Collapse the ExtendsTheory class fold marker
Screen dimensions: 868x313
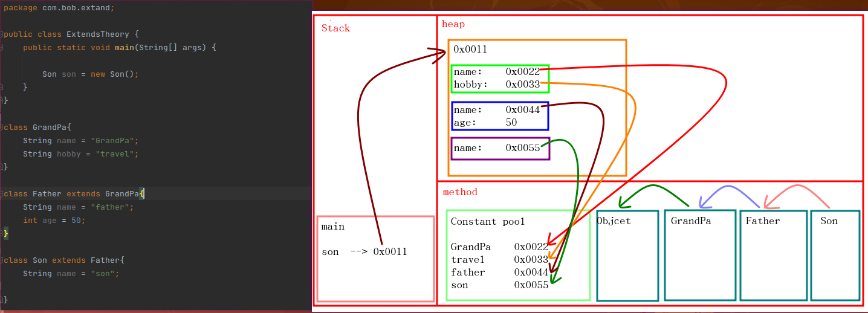pos(2,34)
